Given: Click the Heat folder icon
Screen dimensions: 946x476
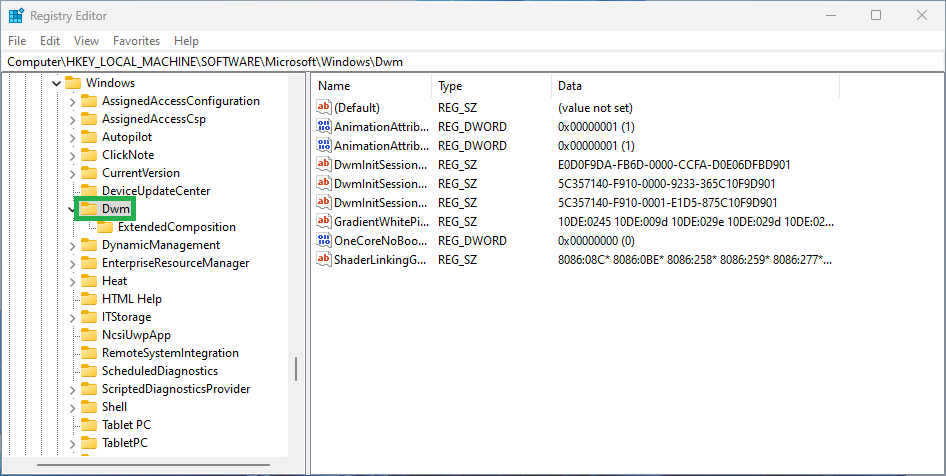Looking at the screenshot, I should tap(89, 281).
